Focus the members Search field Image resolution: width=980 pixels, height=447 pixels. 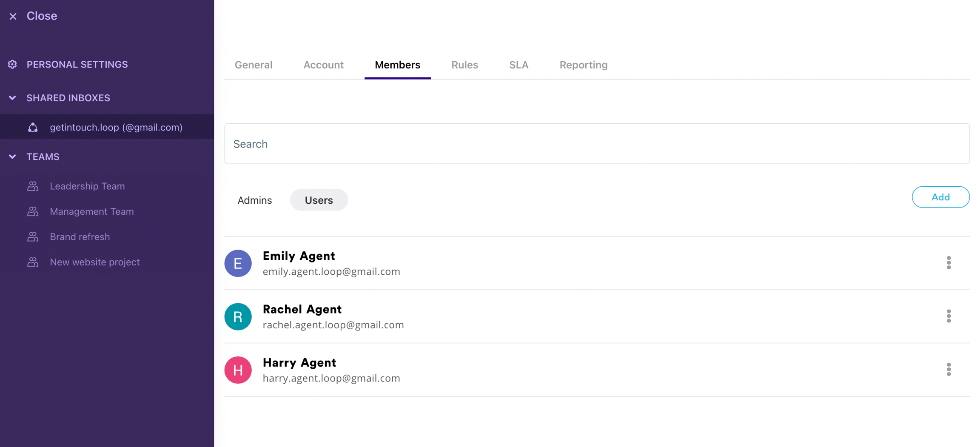597,144
